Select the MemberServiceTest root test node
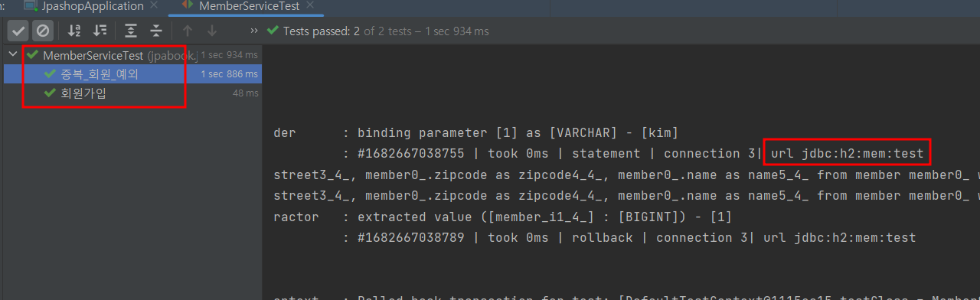 [x=131, y=55]
